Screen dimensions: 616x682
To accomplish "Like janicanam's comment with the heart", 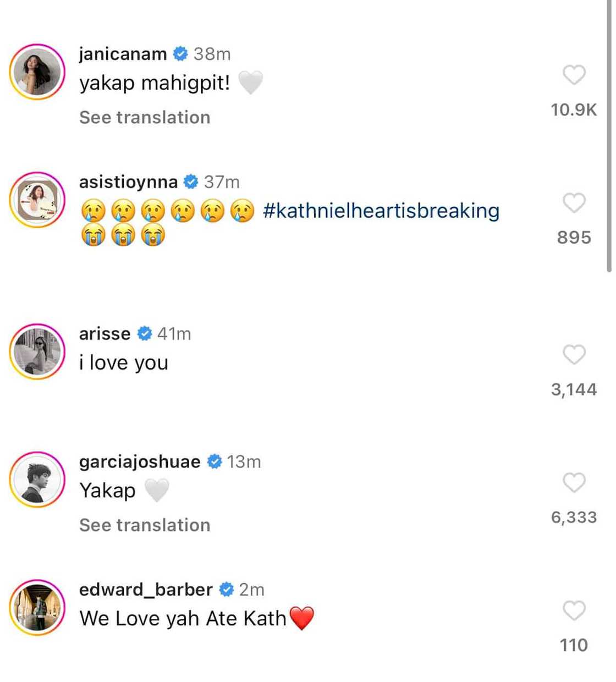I will tap(574, 75).
